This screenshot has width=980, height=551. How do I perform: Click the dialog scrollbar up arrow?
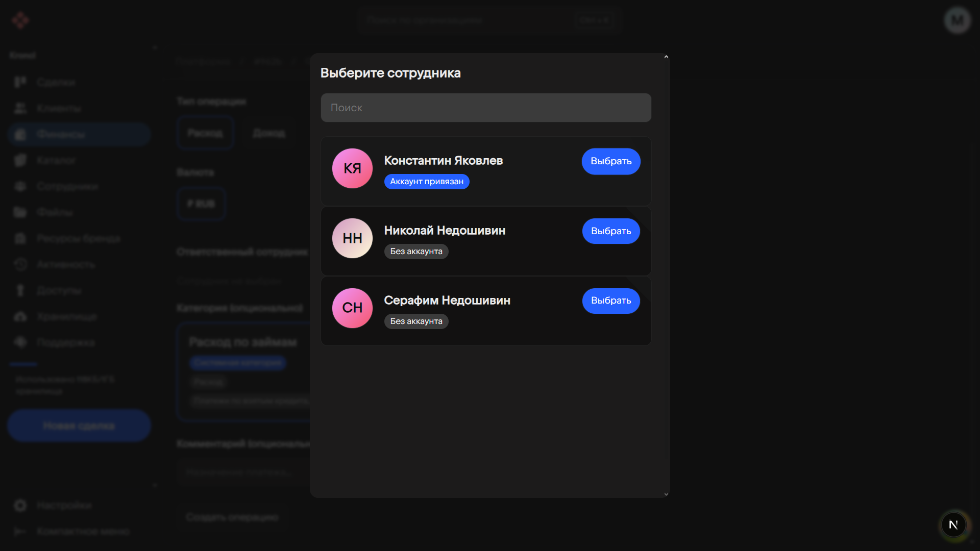[x=666, y=57]
